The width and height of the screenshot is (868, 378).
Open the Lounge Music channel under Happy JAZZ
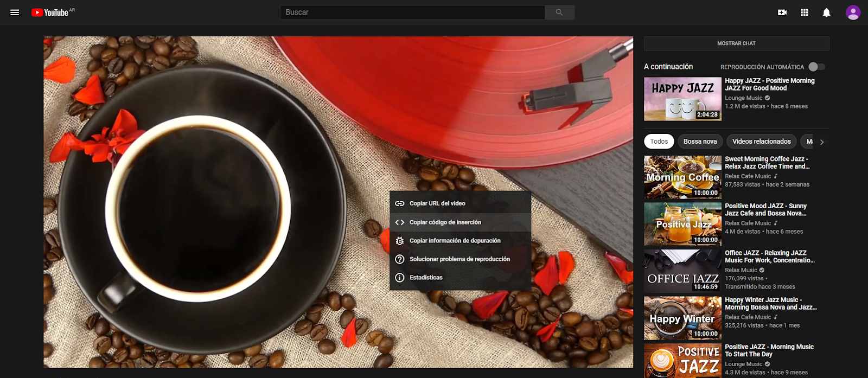743,98
